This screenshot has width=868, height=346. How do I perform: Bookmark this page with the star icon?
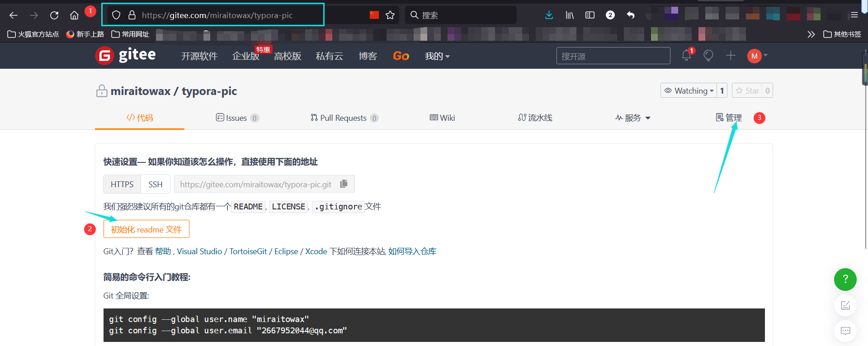(x=390, y=15)
